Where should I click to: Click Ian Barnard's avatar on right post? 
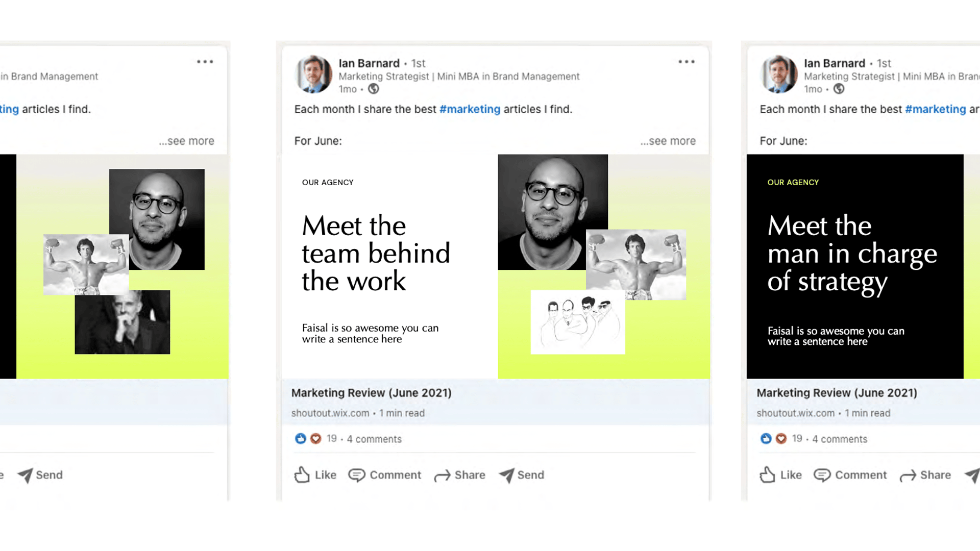pyautogui.click(x=779, y=74)
